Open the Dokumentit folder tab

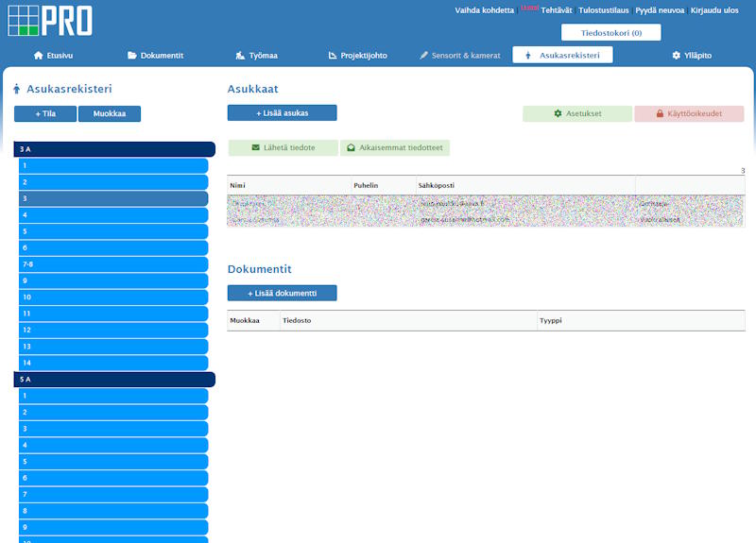pos(155,56)
